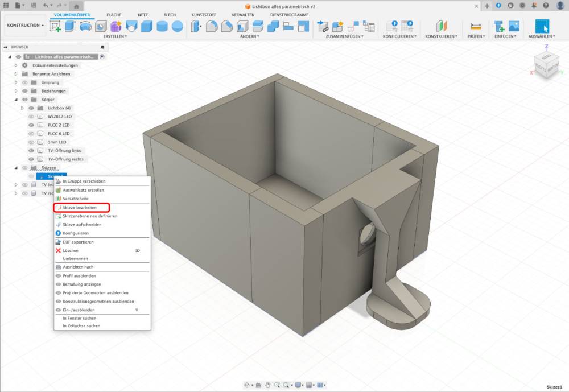Image resolution: width=569 pixels, height=392 pixels.
Task: Open the ERSTELLEN dropdown menu
Action: [115, 36]
